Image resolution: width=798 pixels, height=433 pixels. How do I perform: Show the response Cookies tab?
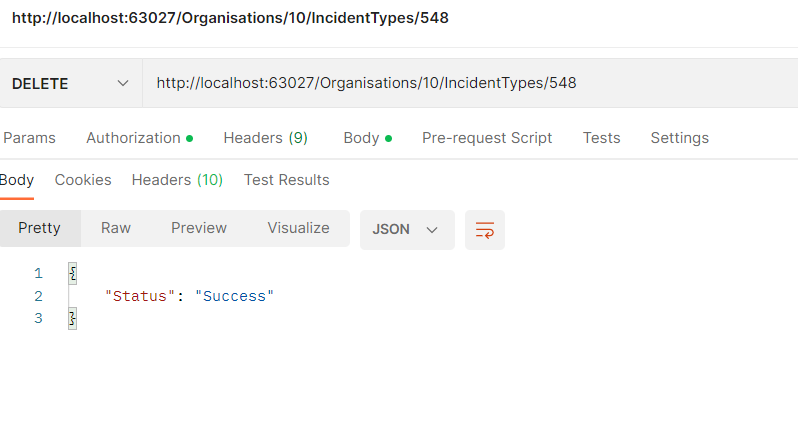(x=83, y=180)
